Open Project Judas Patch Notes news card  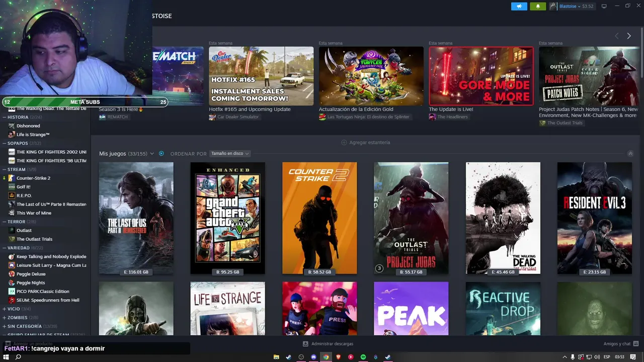(589, 76)
